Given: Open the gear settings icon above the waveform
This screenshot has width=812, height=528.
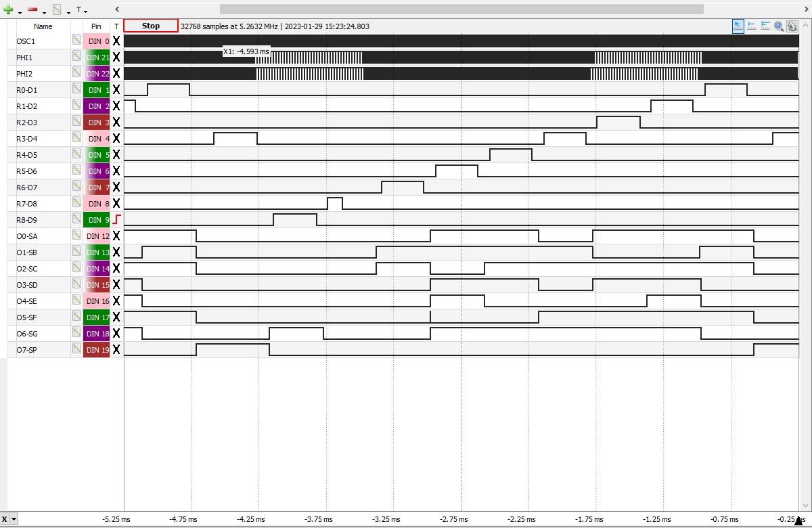Looking at the screenshot, I should point(792,26).
